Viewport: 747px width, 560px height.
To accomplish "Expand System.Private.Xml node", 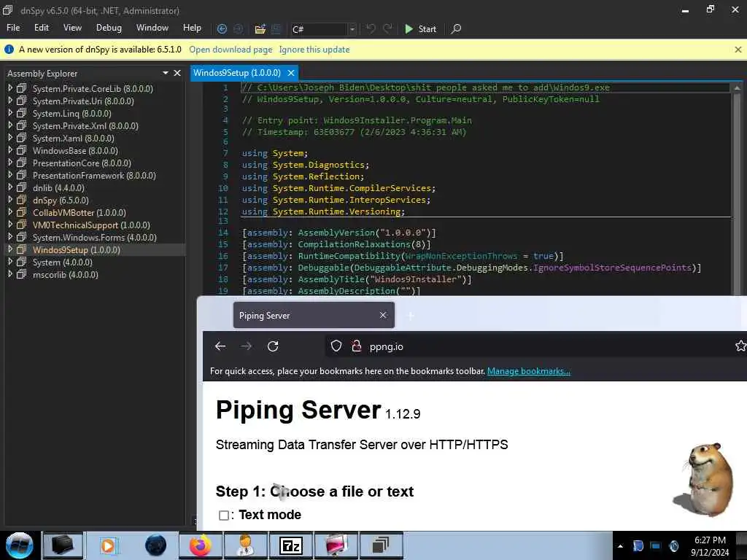I will click(10, 125).
